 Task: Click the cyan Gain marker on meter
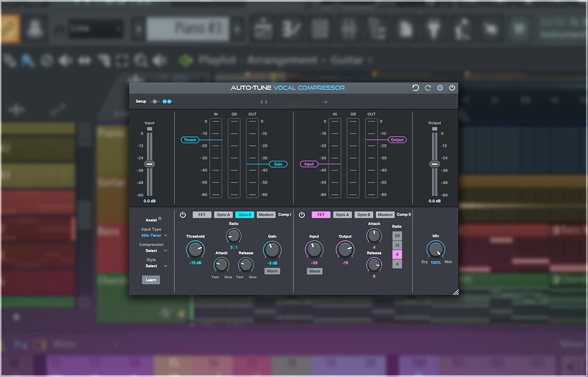pos(278,164)
